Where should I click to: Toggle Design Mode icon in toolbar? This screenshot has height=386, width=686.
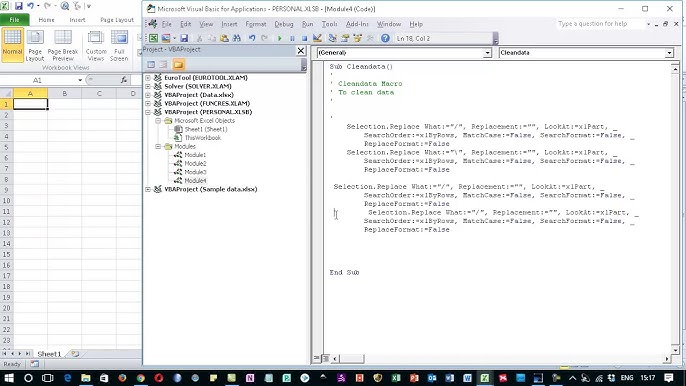coord(317,39)
